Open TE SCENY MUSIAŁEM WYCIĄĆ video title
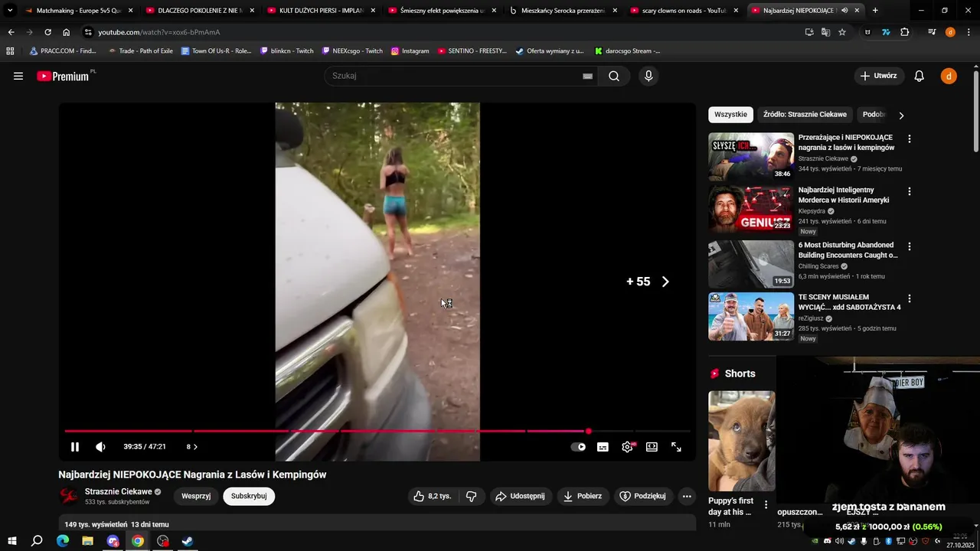The height and width of the screenshot is (551, 980). click(x=850, y=302)
